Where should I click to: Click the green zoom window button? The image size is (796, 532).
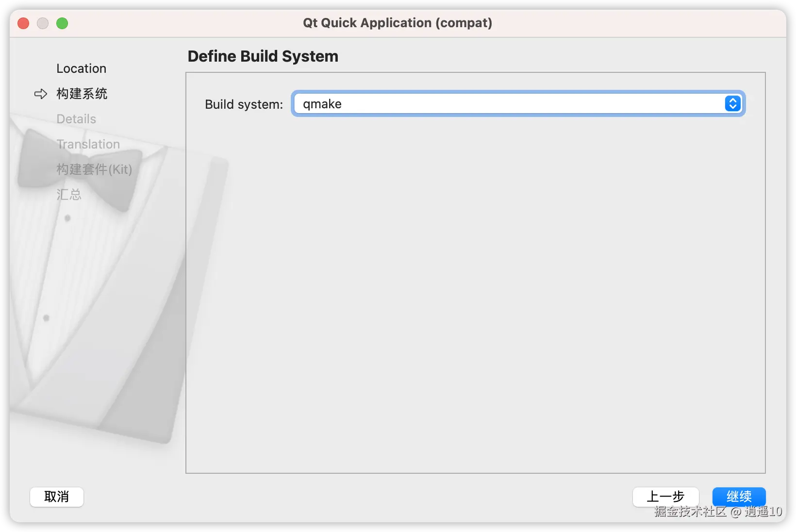click(x=62, y=23)
